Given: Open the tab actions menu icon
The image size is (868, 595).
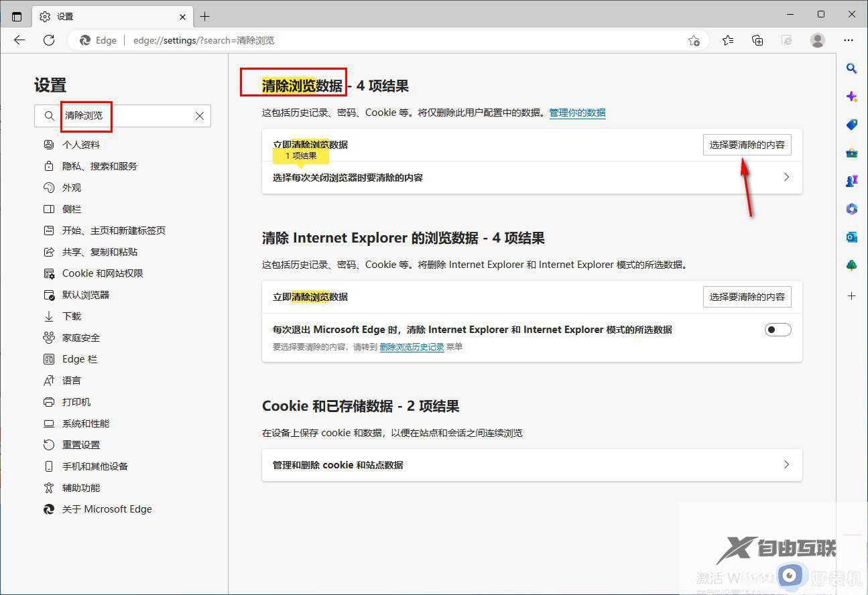Looking at the screenshot, I should click(x=17, y=16).
